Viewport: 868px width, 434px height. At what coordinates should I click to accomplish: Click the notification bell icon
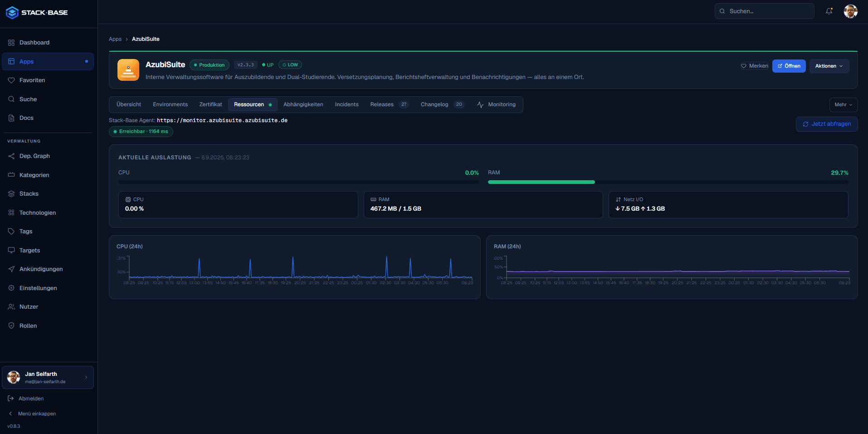coord(829,11)
